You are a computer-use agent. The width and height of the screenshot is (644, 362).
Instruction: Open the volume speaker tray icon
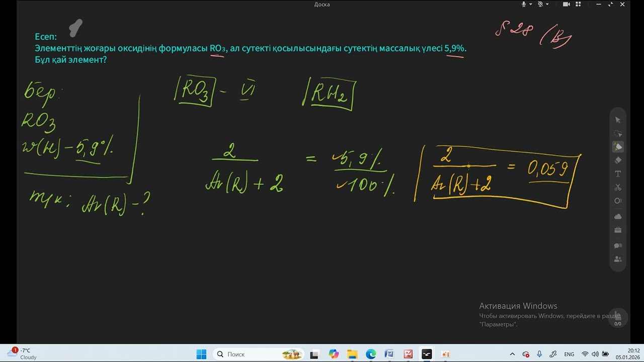tap(595, 354)
